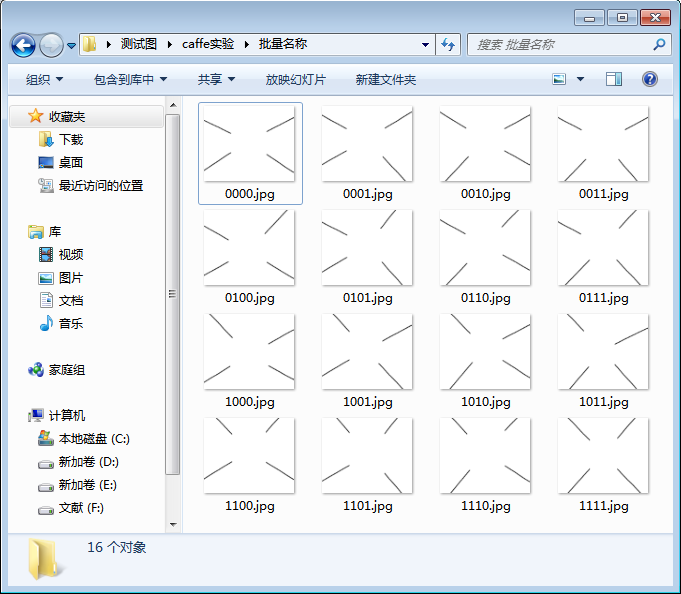Click the Forward navigation arrow
The image size is (681, 594).
pyautogui.click(x=51, y=45)
